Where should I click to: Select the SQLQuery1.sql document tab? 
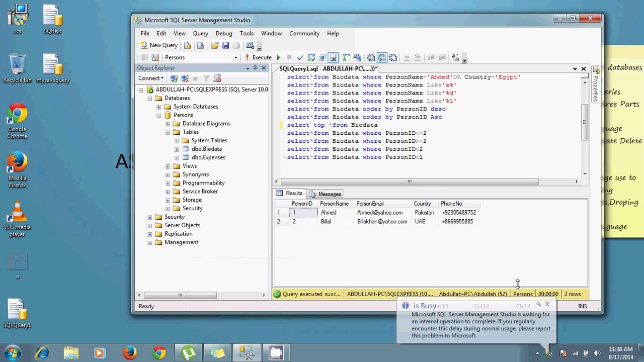click(x=328, y=68)
